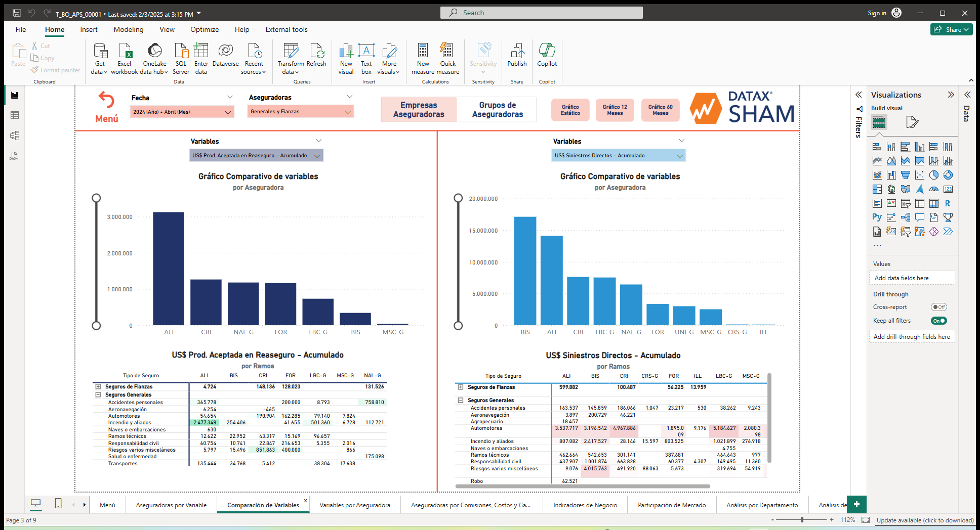Open the Copilot pane

[547, 58]
